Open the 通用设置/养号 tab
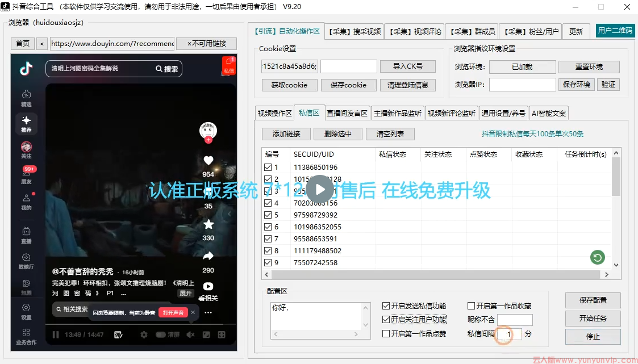The height and width of the screenshot is (364, 638). pos(503,114)
